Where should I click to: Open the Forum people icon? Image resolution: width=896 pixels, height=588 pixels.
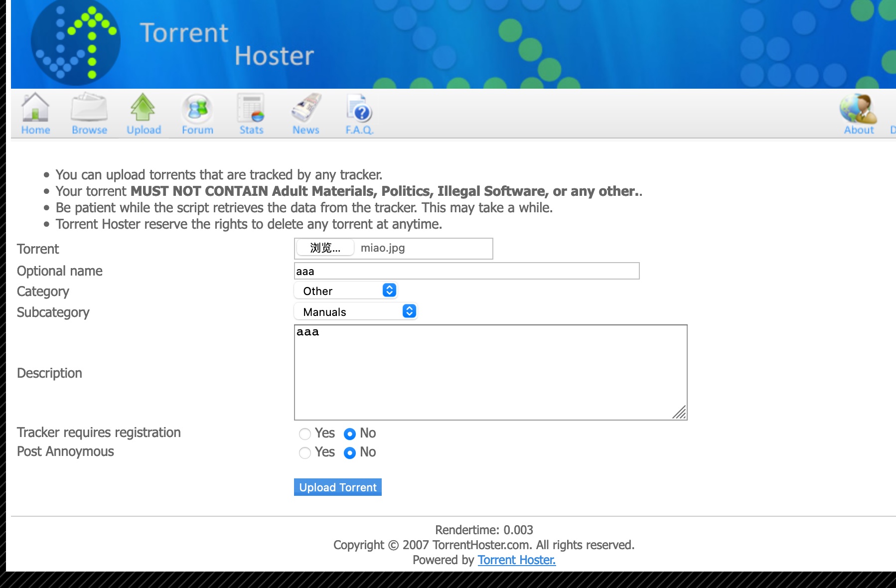[x=197, y=108]
